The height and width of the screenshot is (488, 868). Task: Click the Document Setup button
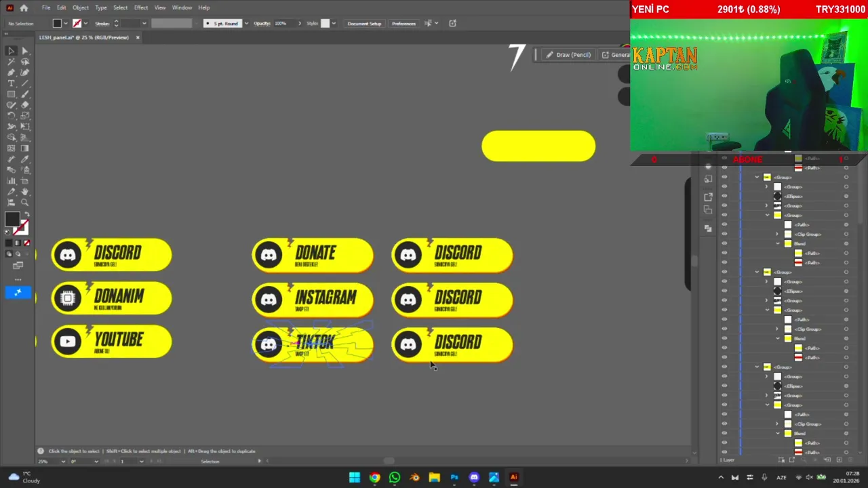pyautogui.click(x=364, y=23)
